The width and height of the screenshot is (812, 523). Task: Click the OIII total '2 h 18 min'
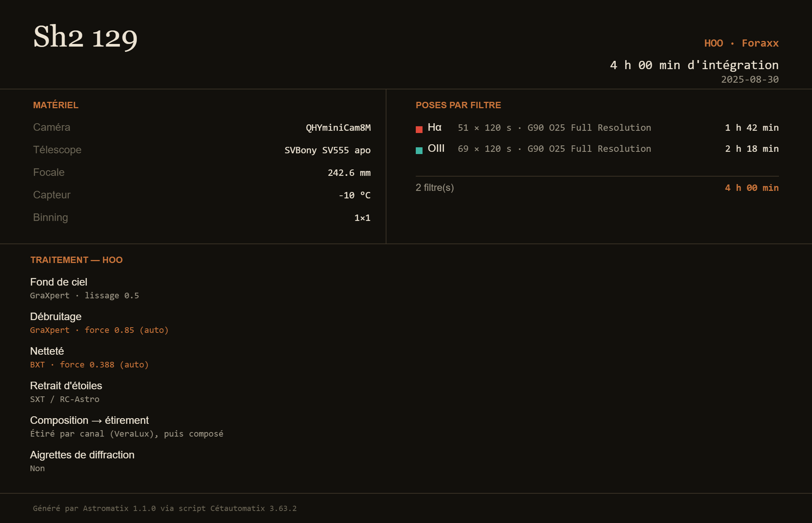752,149
